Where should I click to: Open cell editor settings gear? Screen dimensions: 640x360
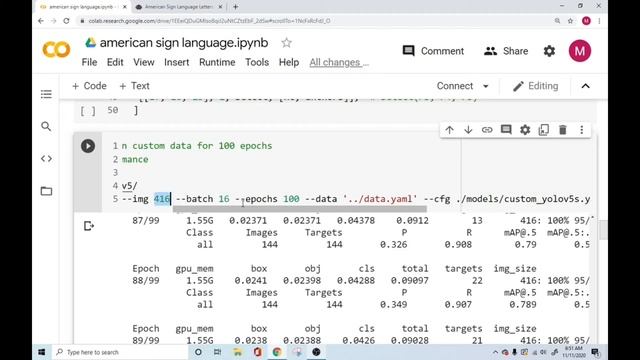pos(525,130)
